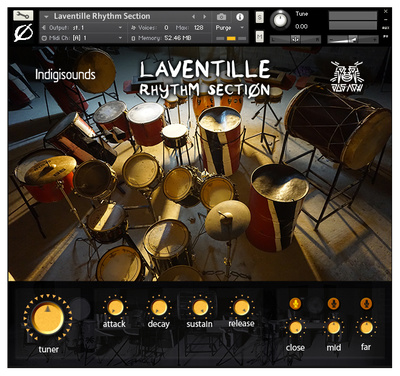Collapse the instrument with the arrow beside Laventille Rhythm Section

(46, 16)
